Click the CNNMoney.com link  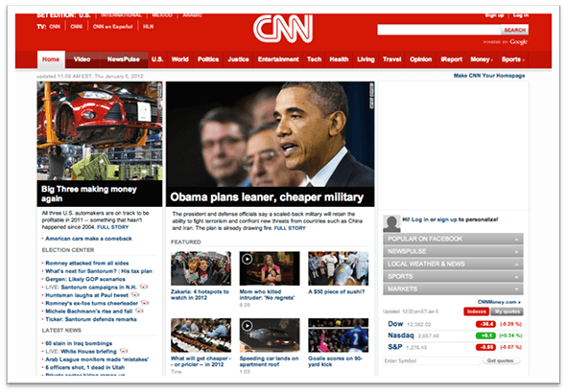(x=499, y=302)
